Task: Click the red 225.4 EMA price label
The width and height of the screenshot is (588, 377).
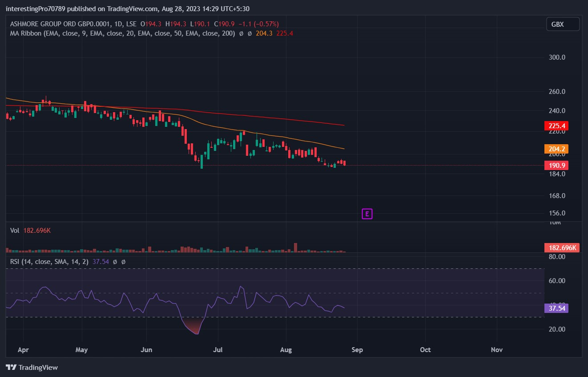Action: [556, 126]
